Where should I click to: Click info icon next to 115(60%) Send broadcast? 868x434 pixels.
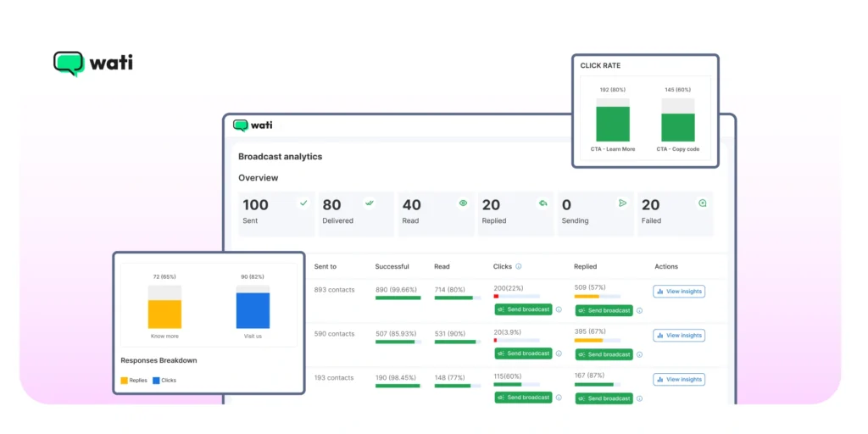(559, 398)
